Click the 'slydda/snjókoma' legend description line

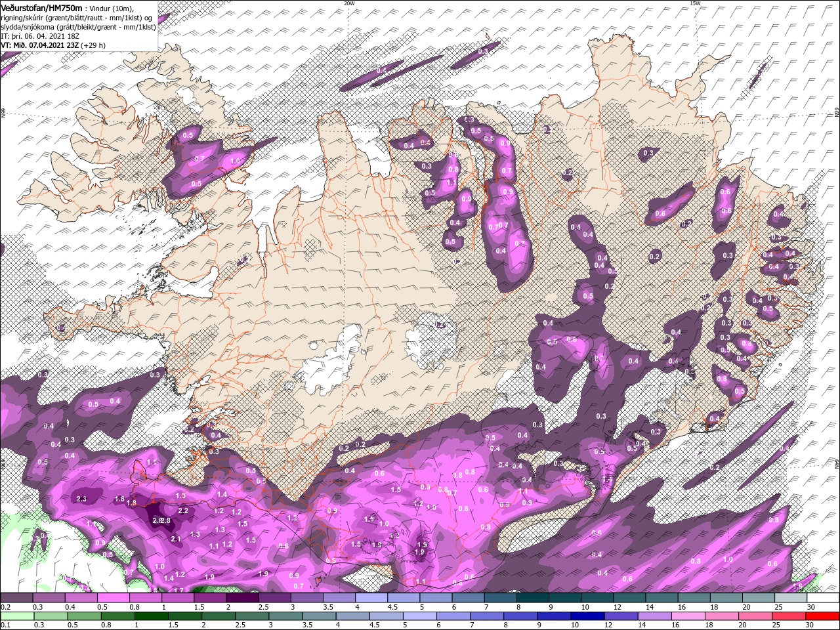(x=78, y=27)
